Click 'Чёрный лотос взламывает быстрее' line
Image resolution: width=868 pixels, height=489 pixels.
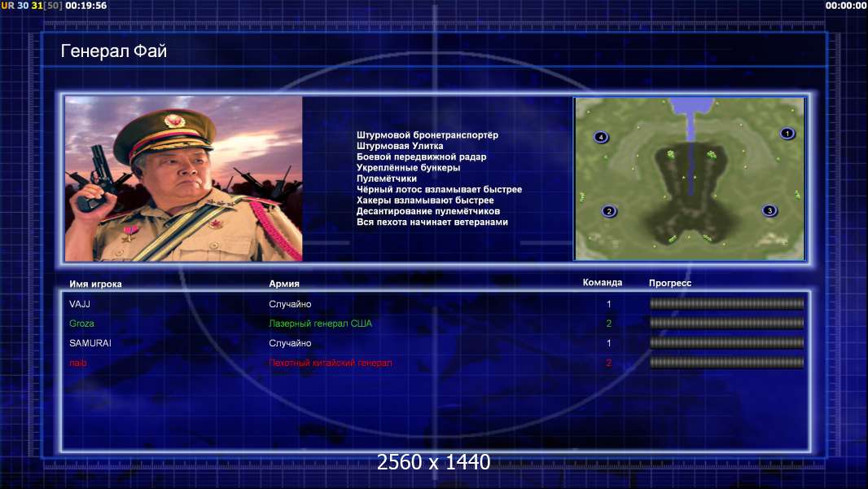[439, 189]
